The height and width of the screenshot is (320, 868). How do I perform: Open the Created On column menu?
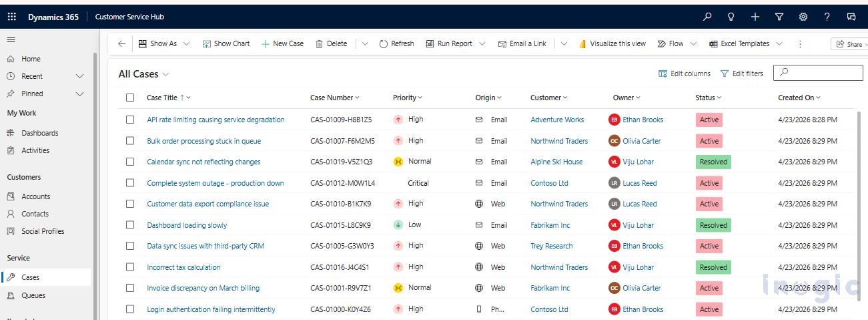(799, 98)
